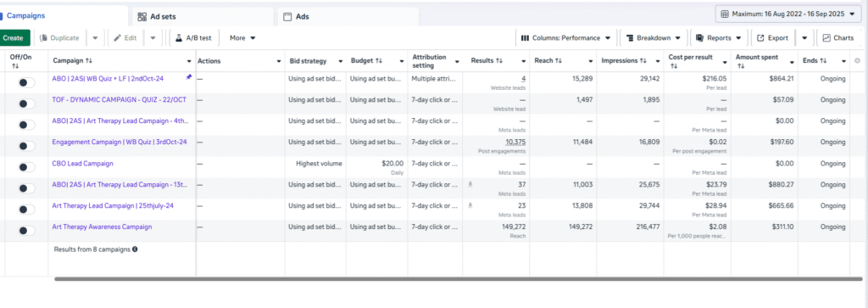Click the download icon beside the 37 Meta leads result
The image size is (868, 308).
(470, 184)
